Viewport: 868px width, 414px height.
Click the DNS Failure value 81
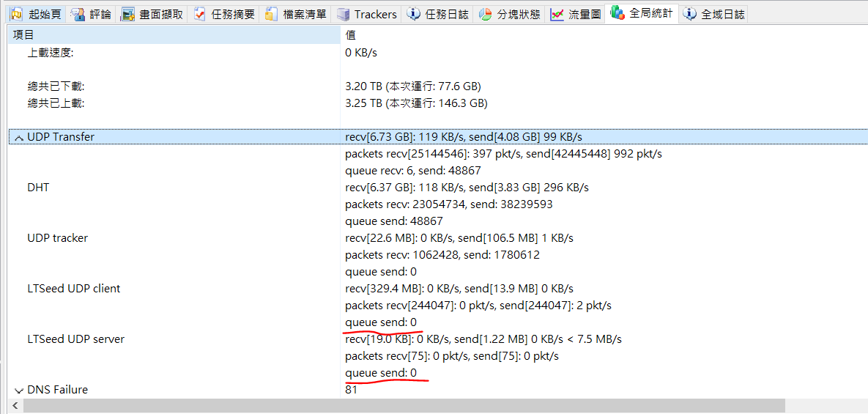point(351,390)
